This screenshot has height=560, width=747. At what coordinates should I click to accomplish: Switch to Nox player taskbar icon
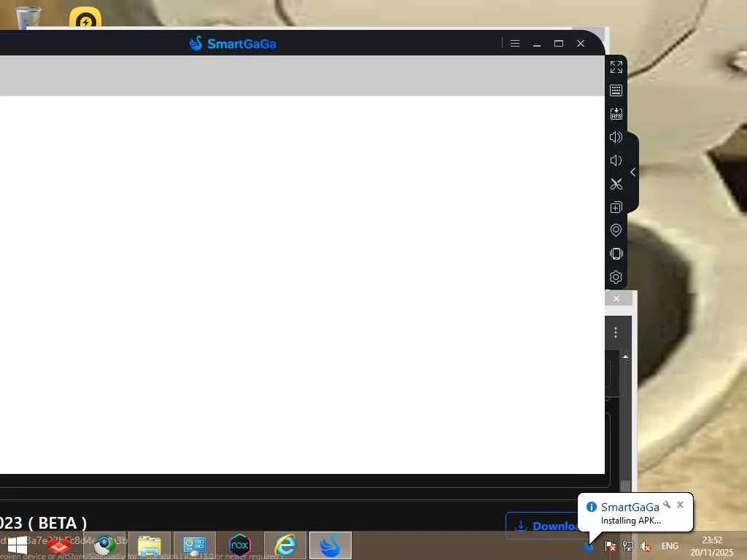239,545
